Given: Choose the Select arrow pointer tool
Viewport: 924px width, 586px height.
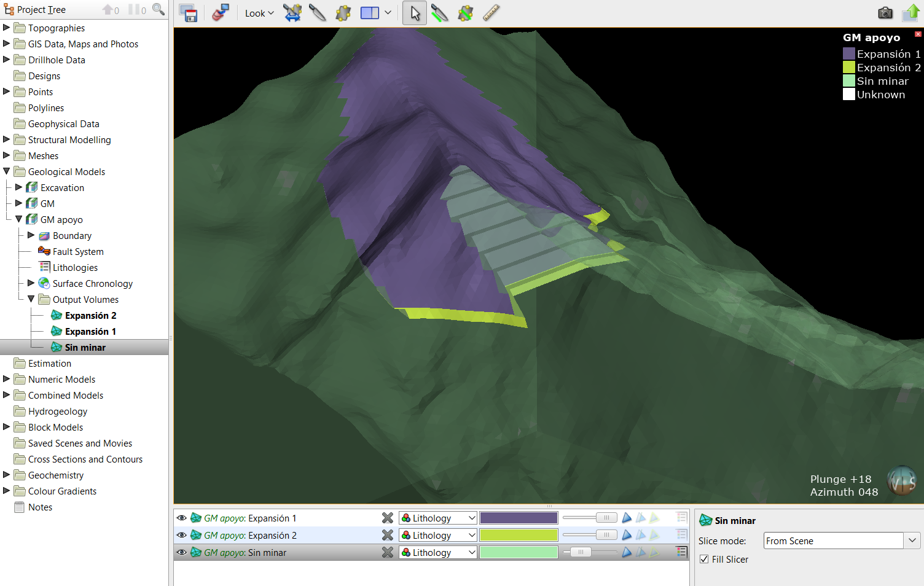Looking at the screenshot, I should [x=415, y=13].
